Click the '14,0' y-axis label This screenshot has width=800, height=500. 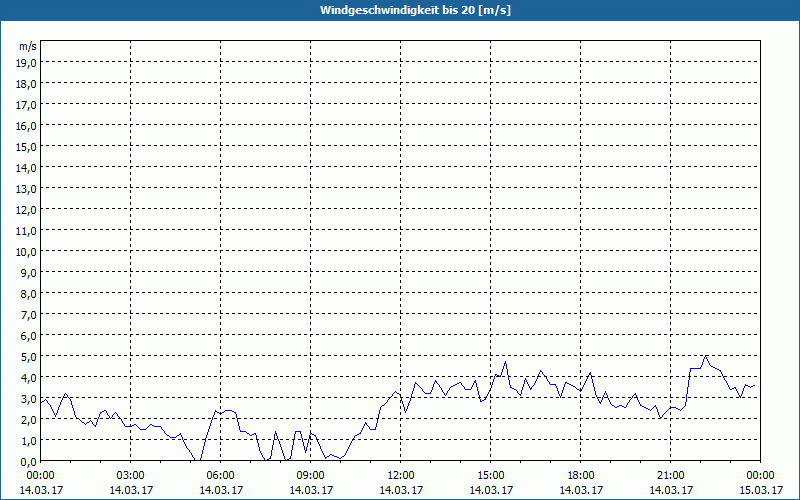coord(28,168)
